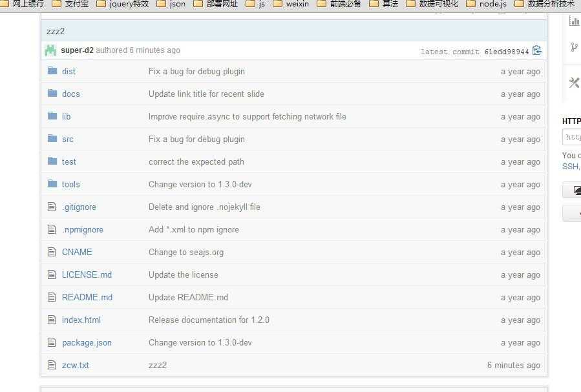
Task: Click the zcw.txt file icon
Action: coord(52,365)
